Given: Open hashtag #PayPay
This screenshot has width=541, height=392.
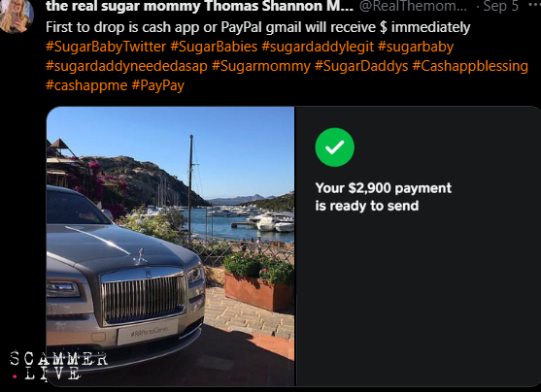Looking at the screenshot, I should click(x=158, y=85).
